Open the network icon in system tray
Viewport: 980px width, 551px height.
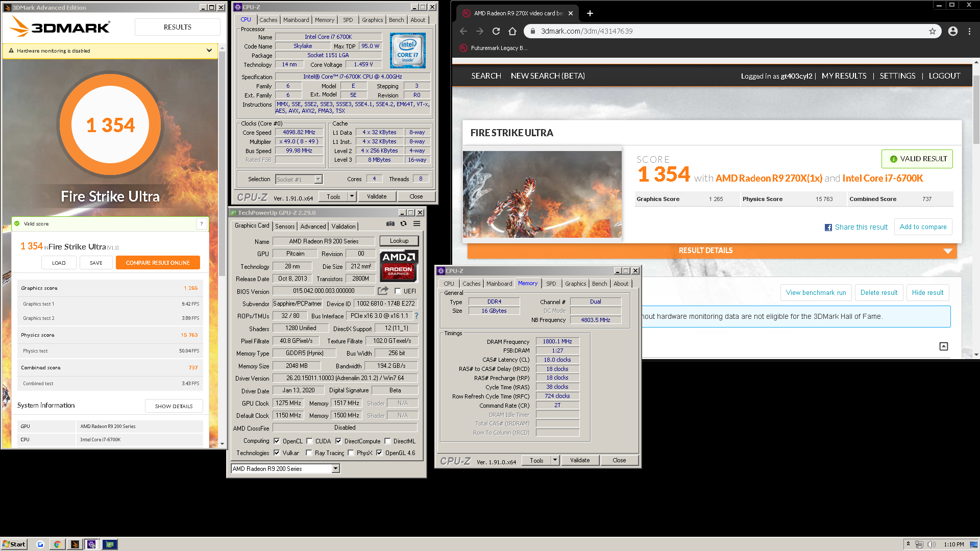919,544
